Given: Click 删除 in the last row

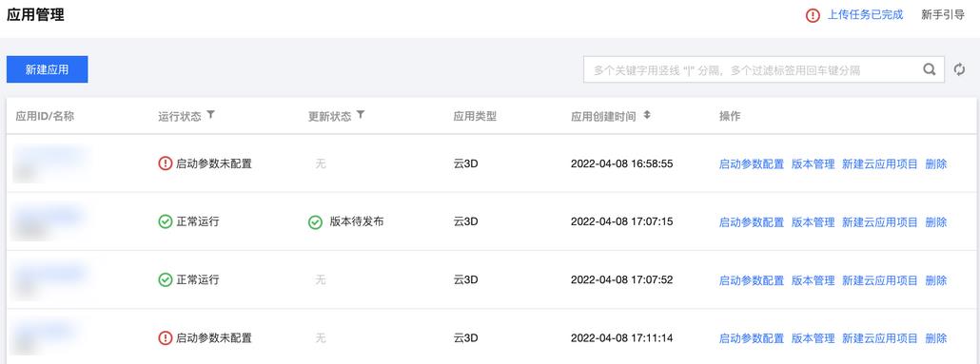Looking at the screenshot, I should click(x=935, y=338).
